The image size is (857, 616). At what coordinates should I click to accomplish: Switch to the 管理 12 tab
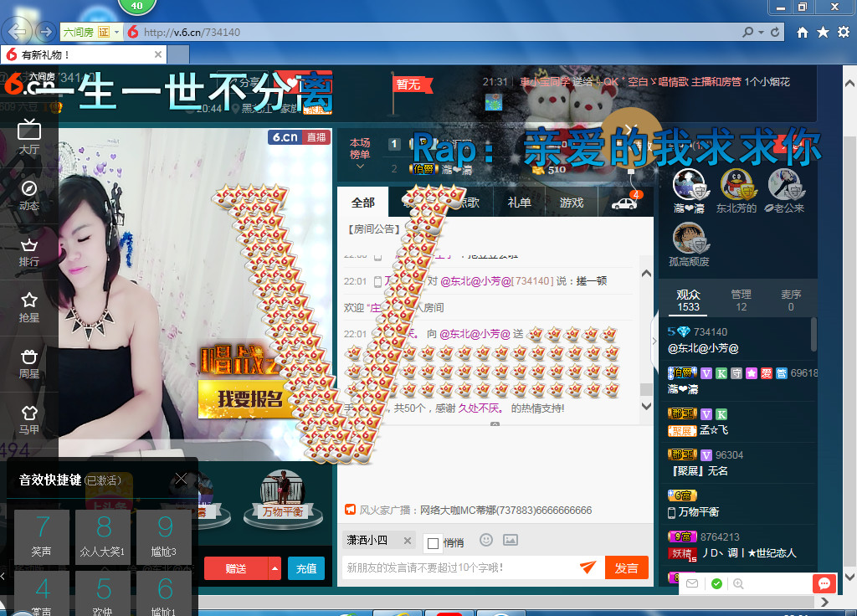tap(742, 300)
